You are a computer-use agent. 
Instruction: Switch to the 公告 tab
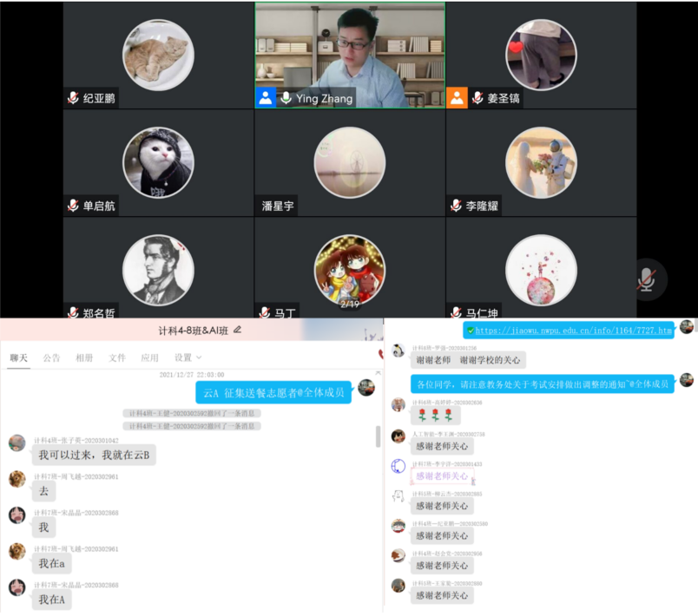click(x=52, y=357)
